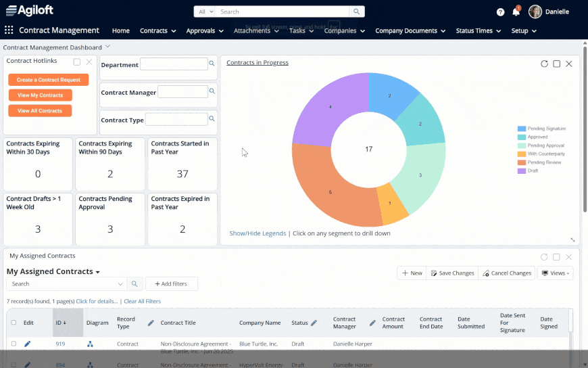Screen dimensions: 588x368
Task: Open the Views dropdown button
Action: [556, 273]
